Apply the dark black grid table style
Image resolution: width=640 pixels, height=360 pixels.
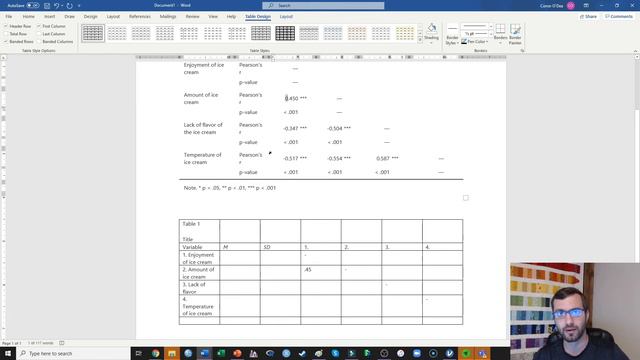(x=285, y=33)
